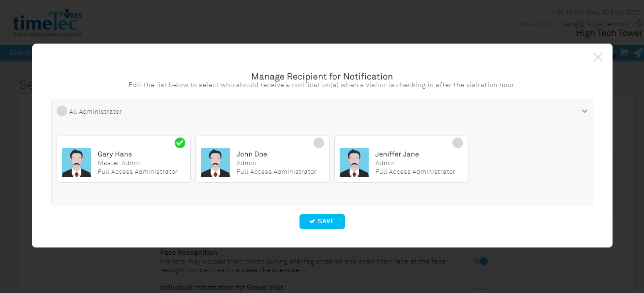The image size is (644, 293).
Task: Select John Doe profile avatar
Action: pyautogui.click(x=215, y=163)
